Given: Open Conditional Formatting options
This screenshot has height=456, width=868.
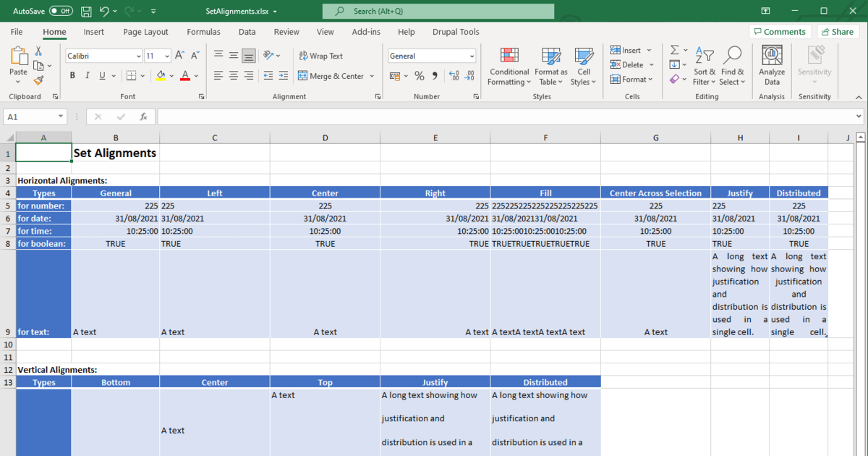Looking at the screenshot, I should pyautogui.click(x=509, y=66).
